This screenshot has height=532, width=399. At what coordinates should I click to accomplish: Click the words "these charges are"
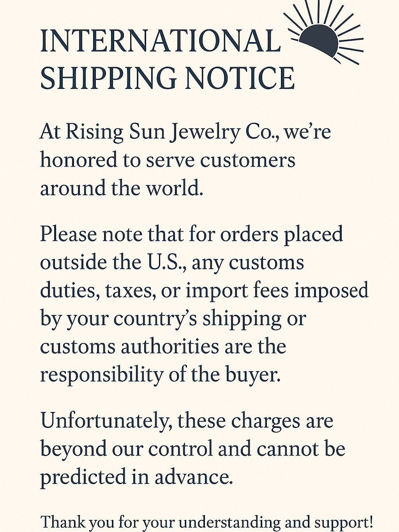click(255, 421)
